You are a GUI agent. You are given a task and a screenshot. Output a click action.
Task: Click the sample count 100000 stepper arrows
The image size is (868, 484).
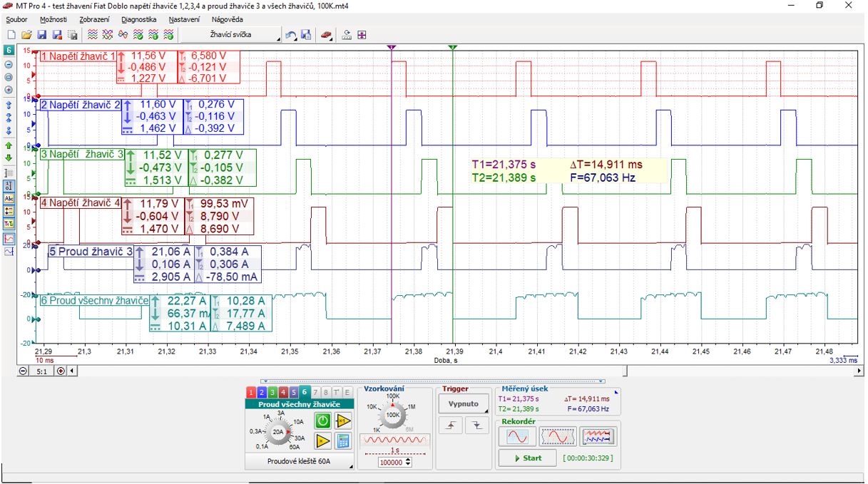(409, 462)
